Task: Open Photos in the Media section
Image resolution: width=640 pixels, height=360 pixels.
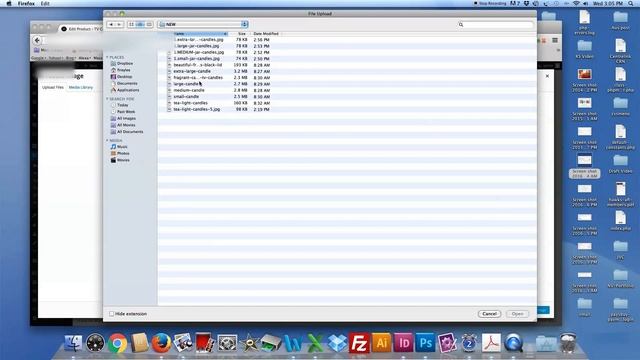Action: tap(120, 153)
